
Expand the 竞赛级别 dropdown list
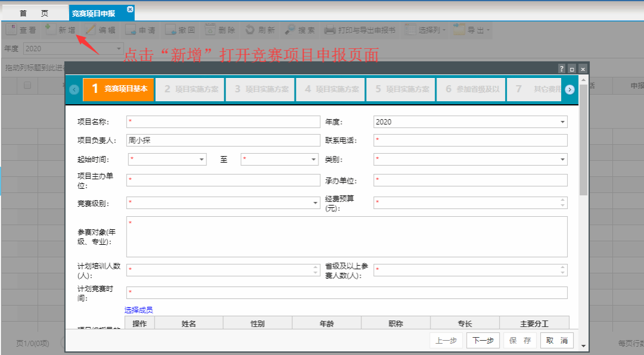pos(315,203)
